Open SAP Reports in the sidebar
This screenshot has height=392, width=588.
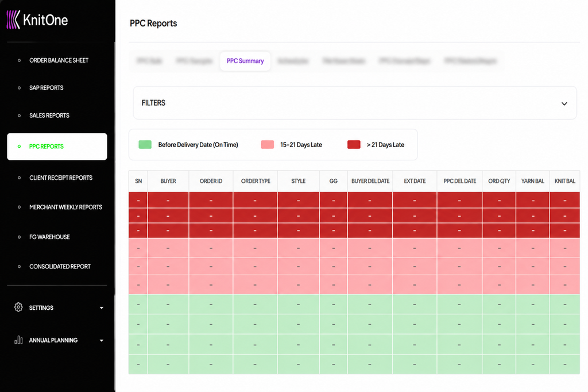click(47, 88)
